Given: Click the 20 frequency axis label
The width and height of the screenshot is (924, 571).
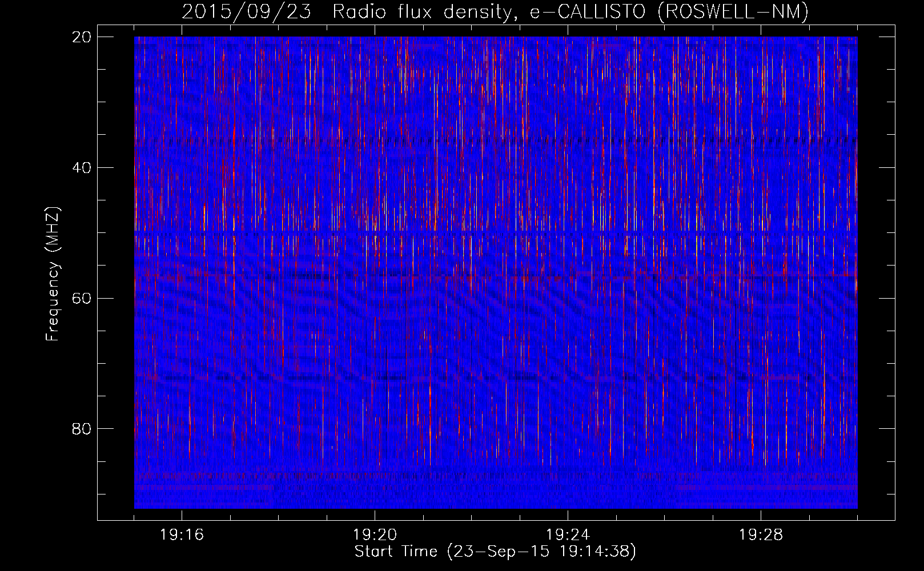Looking at the screenshot, I should tap(82, 37).
